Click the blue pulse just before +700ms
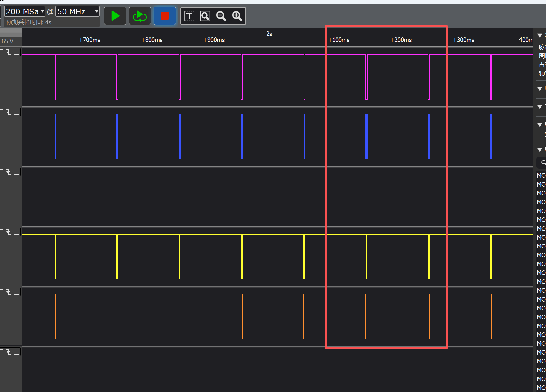Viewport: 546px width, 392px height. click(x=55, y=137)
